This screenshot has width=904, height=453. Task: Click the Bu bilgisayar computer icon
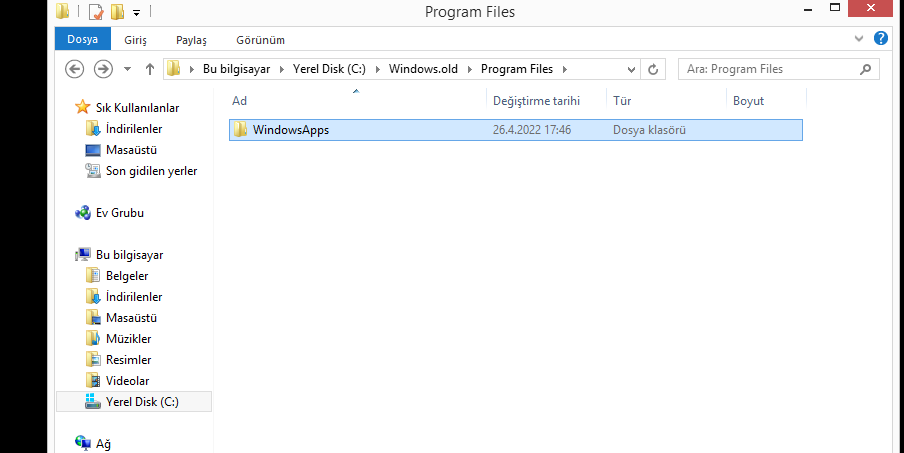pyautogui.click(x=83, y=255)
